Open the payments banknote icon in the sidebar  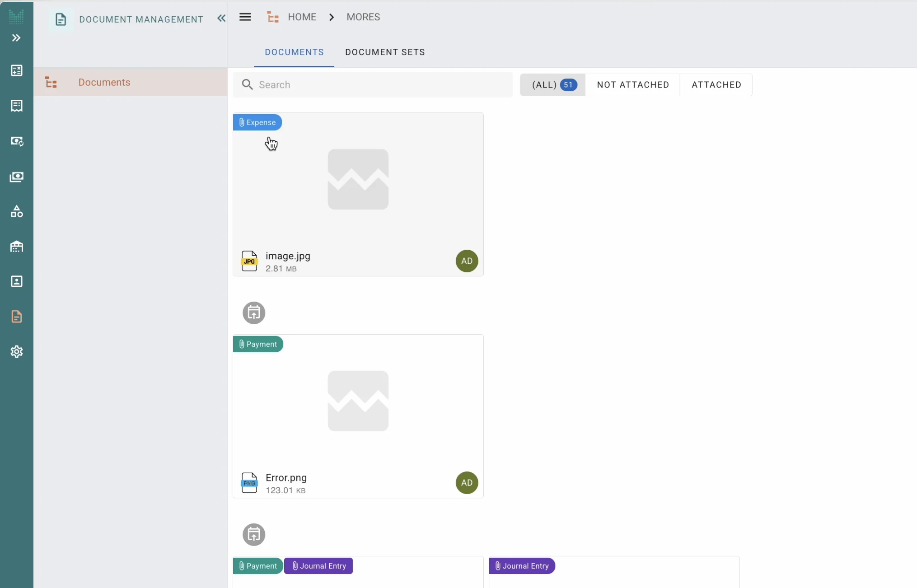[17, 177]
